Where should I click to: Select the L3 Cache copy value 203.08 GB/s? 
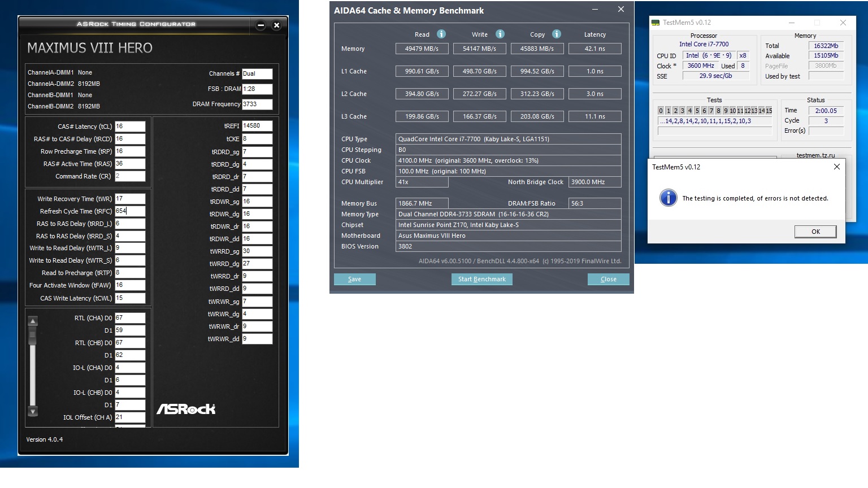point(537,116)
